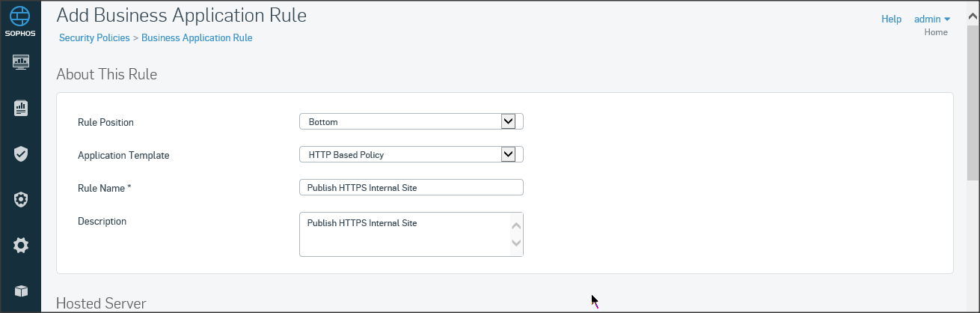Open the reports chart sidebar icon

pos(21,109)
